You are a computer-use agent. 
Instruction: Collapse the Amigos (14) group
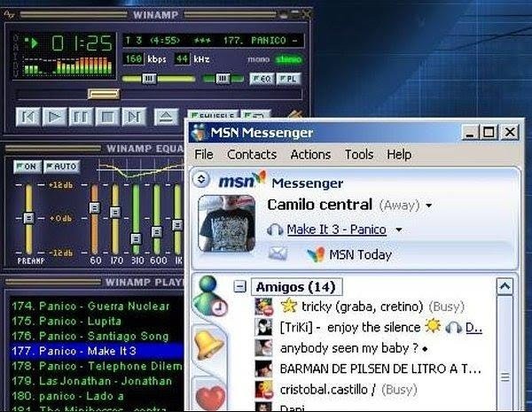pos(239,286)
